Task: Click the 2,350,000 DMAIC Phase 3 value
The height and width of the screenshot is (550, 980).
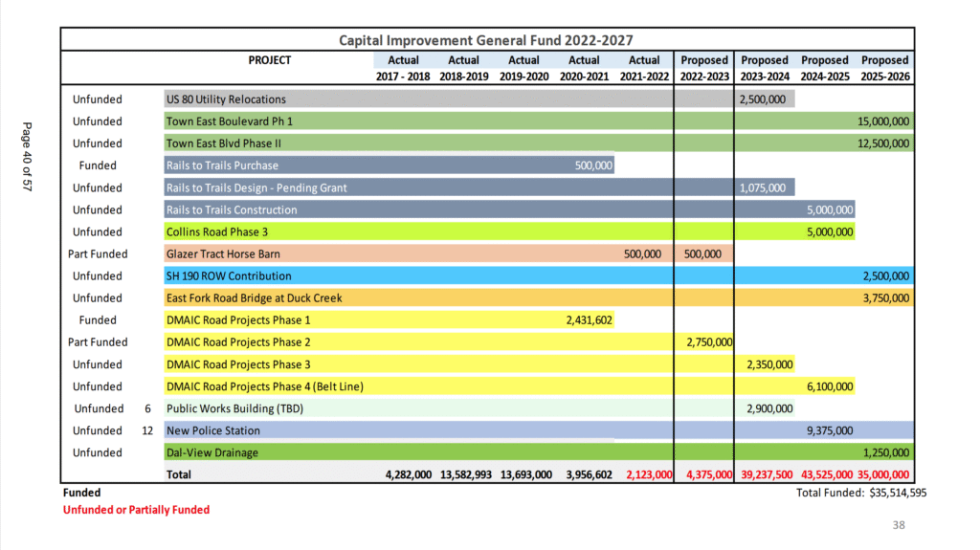Action: tap(770, 364)
